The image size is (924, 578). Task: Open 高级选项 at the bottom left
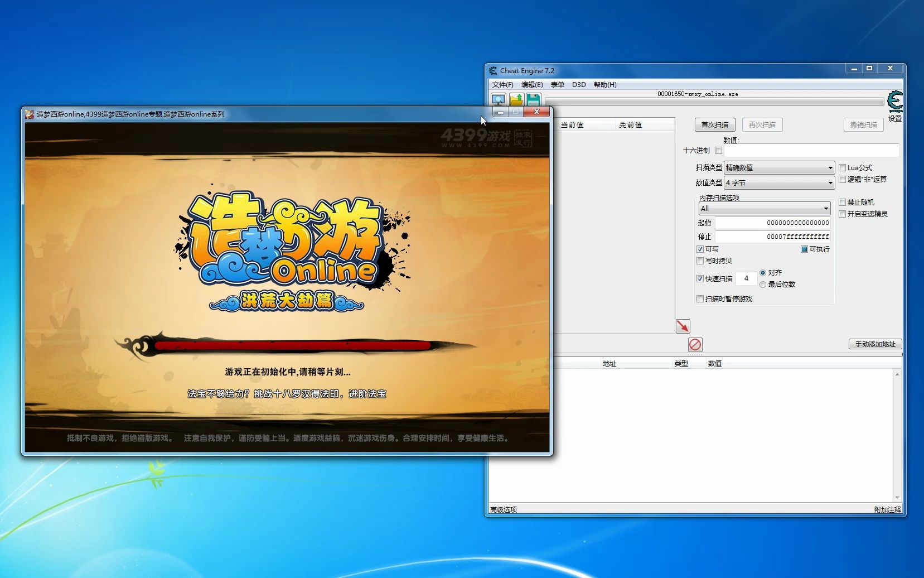coord(504,509)
